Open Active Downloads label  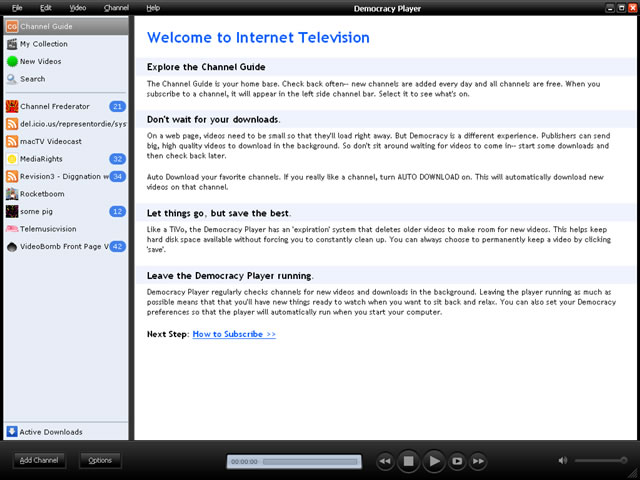click(51, 432)
